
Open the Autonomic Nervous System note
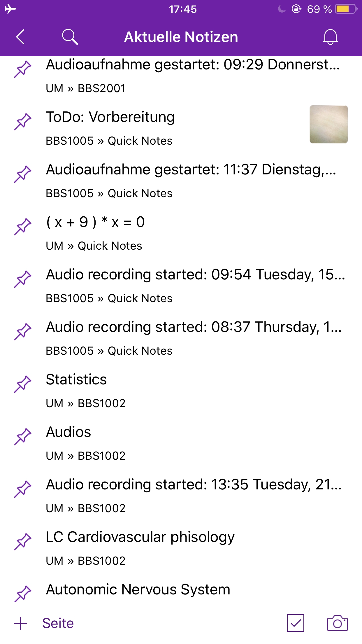pos(138,589)
